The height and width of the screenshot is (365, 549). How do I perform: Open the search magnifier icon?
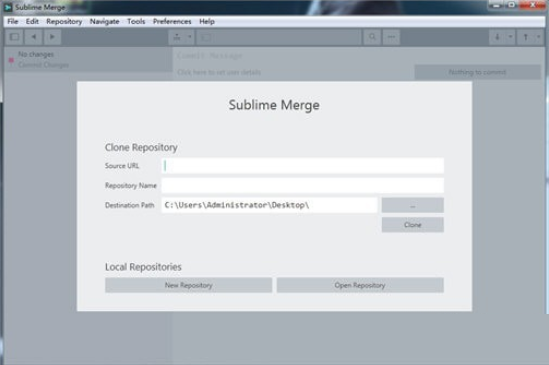[x=372, y=37]
